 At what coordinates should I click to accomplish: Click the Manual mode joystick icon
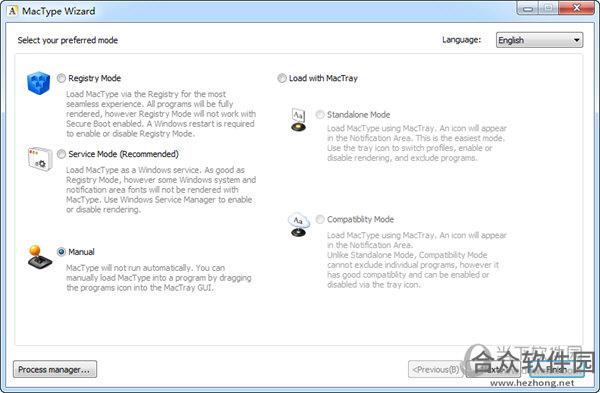coord(39,257)
